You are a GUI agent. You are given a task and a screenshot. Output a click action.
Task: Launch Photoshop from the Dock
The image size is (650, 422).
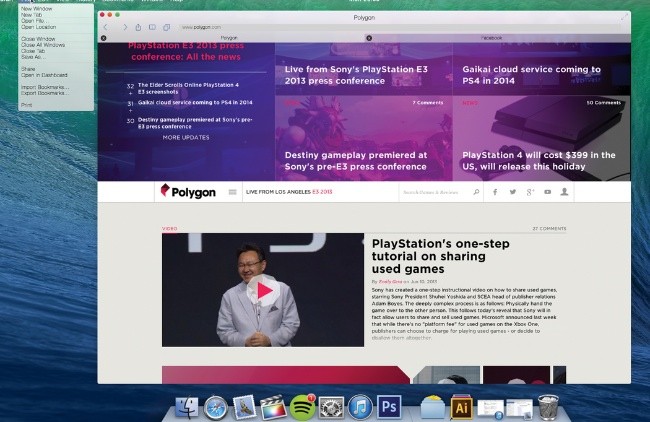pos(389,406)
